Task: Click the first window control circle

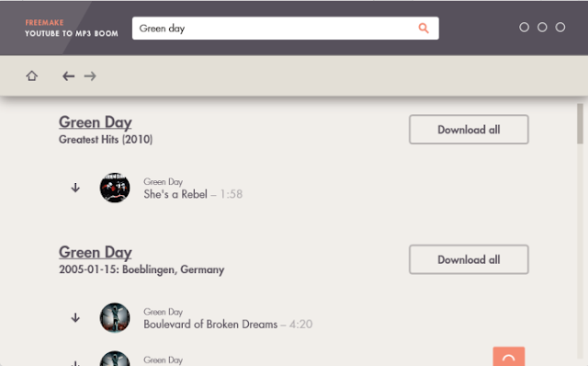Action: pyautogui.click(x=525, y=27)
